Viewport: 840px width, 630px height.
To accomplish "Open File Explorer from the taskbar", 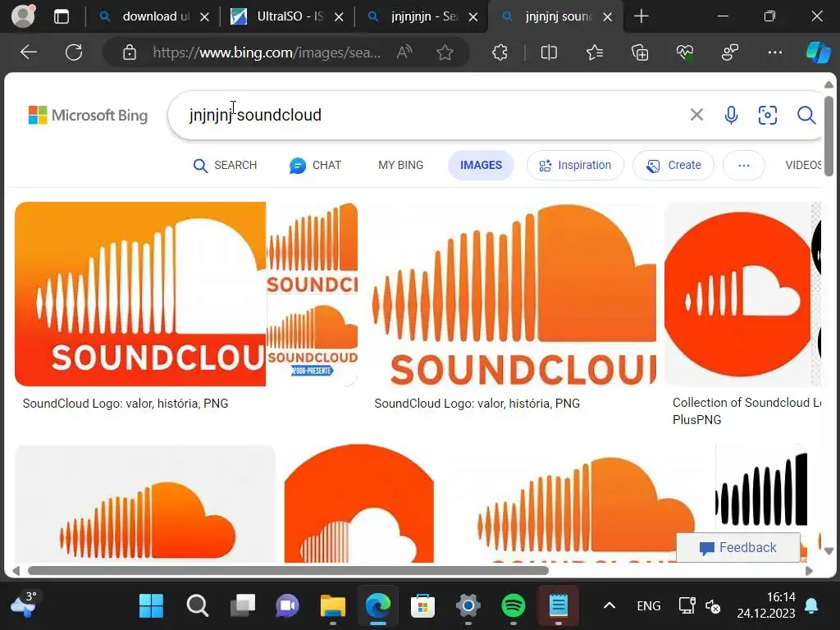I will [333, 606].
